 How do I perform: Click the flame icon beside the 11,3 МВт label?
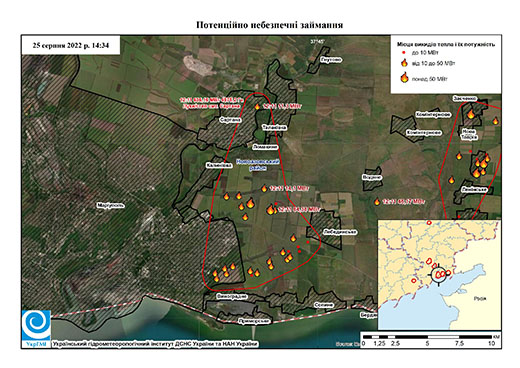click(x=257, y=107)
